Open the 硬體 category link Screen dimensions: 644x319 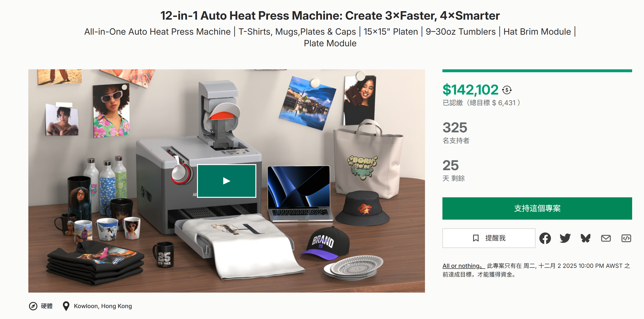point(47,306)
